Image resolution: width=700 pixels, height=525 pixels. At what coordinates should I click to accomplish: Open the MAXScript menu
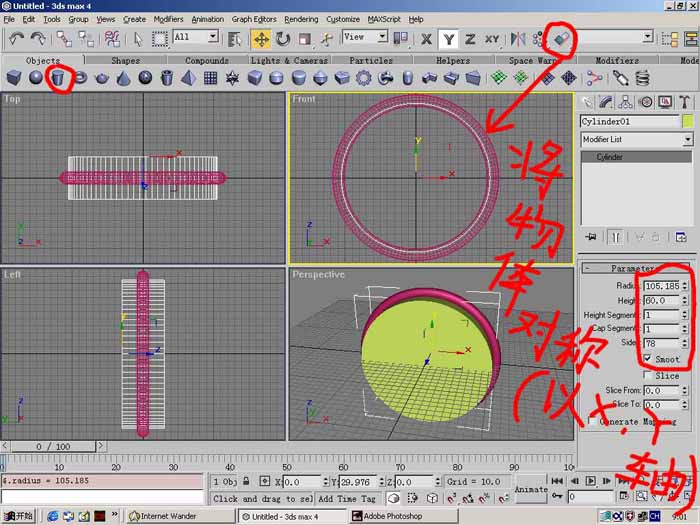click(x=384, y=19)
